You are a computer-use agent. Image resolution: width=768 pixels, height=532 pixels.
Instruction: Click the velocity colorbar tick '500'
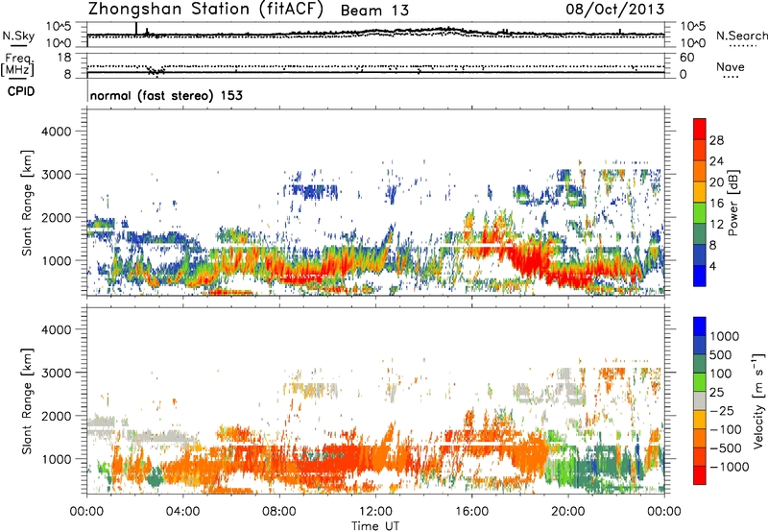tap(721, 354)
